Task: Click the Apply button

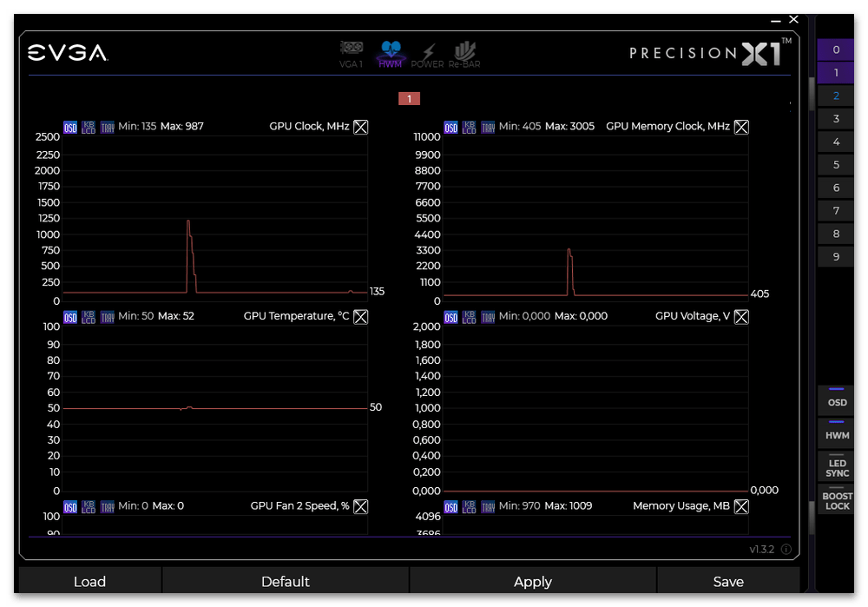Action: [x=532, y=582]
